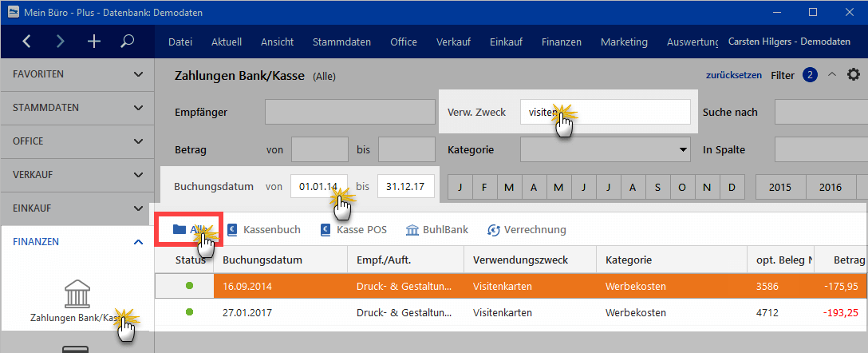
Task: Click the Empfänger input field
Action: coord(349,113)
